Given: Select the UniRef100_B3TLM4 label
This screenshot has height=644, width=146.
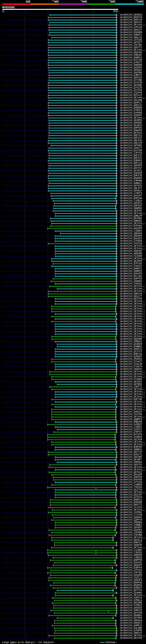Looking at the screenshot, I should [x=131, y=60].
